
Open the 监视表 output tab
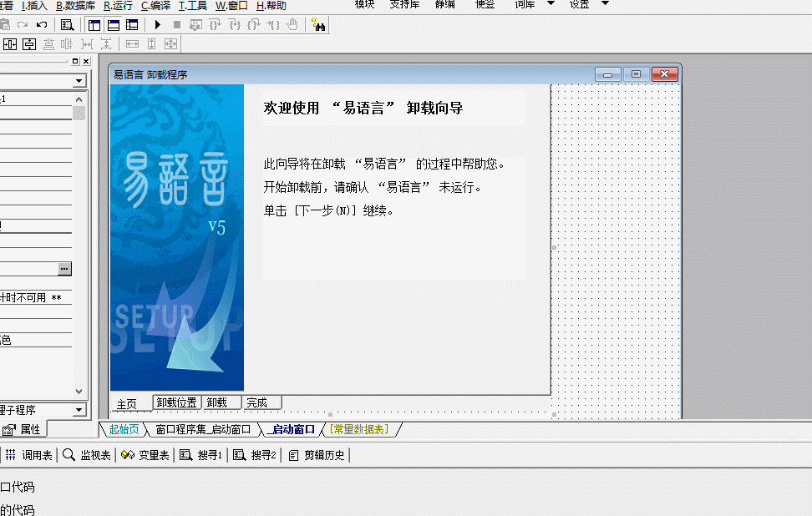87,455
